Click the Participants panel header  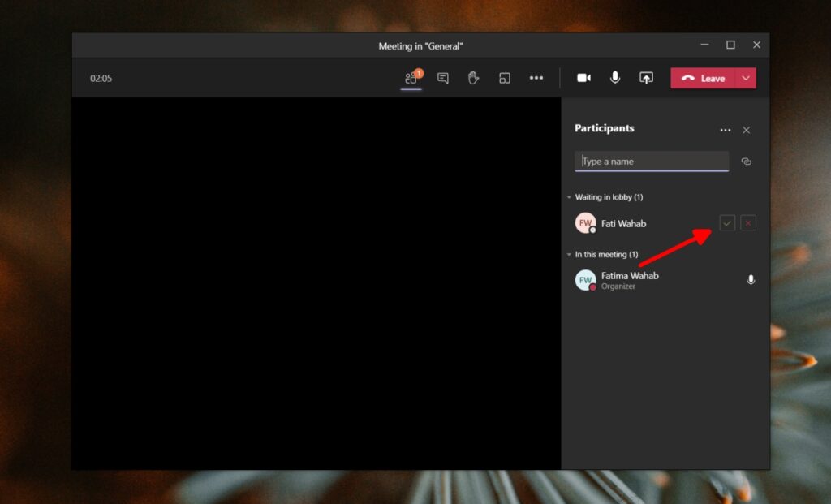pyautogui.click(x=604, y=128)
